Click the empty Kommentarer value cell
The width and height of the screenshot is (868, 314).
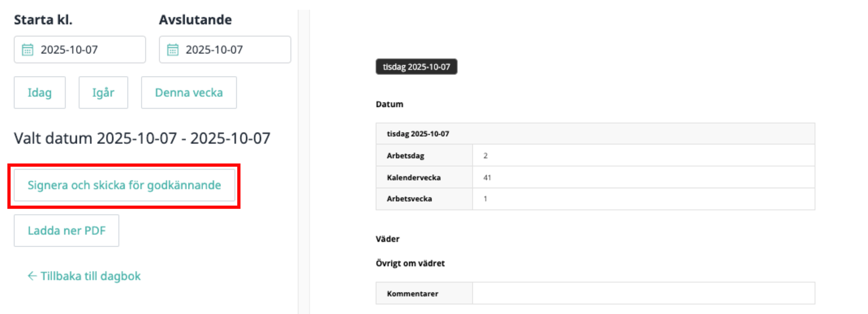643,293
